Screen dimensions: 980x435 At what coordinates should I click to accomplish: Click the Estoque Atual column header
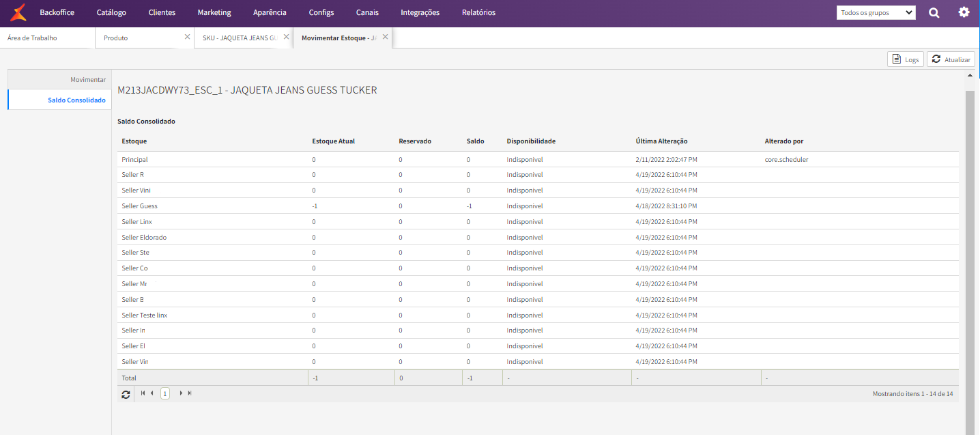click(333, 141)
